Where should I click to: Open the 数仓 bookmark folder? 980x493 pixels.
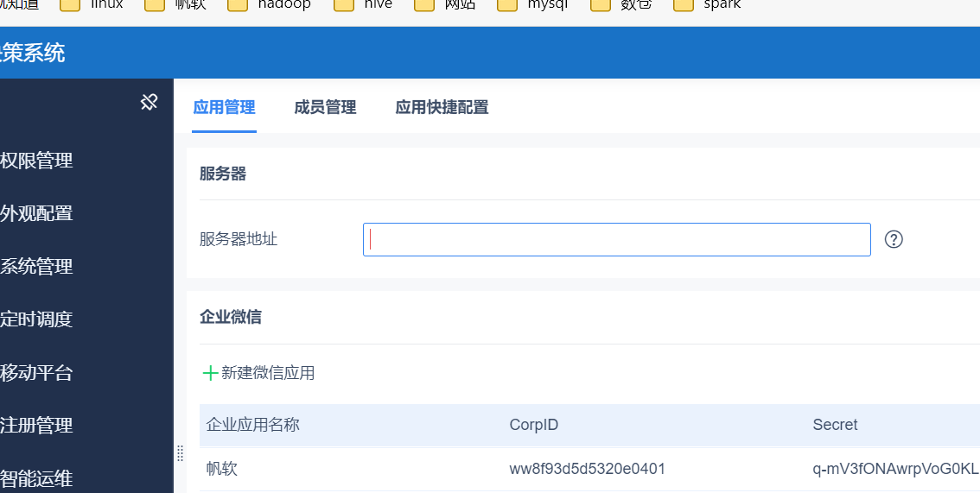coord(622,5)
